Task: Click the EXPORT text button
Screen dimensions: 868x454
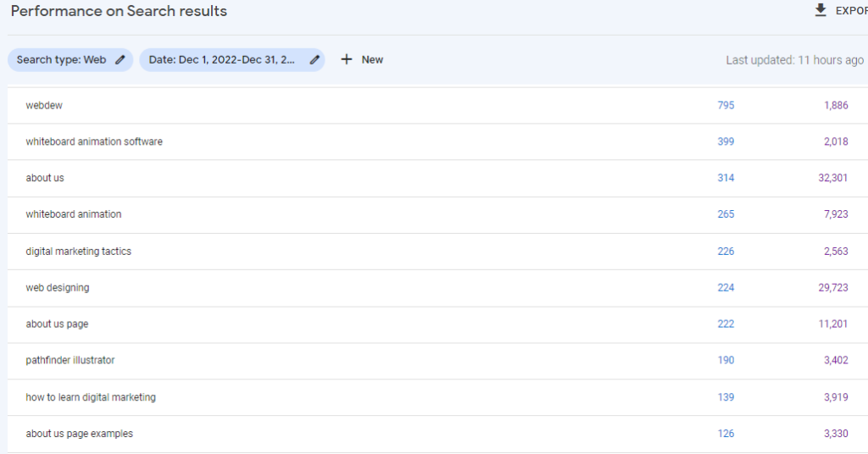Action: (851, 11)
